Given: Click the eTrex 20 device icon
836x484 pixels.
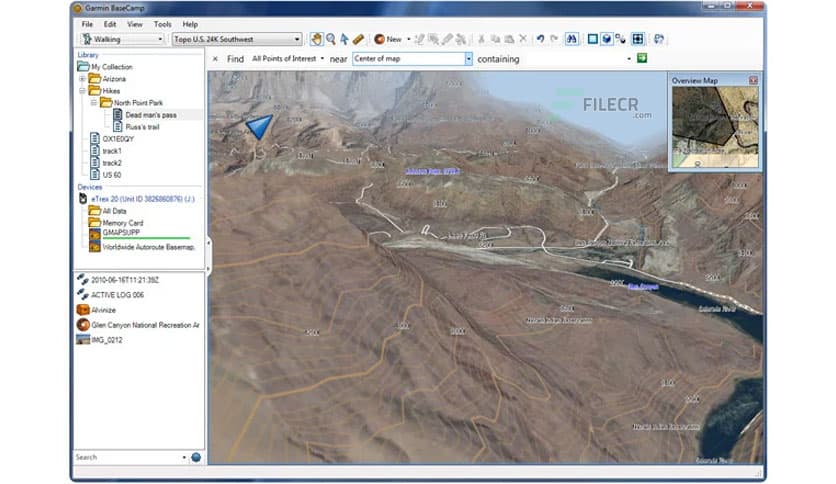Looking at the screenshot, I should pos(83,198).
